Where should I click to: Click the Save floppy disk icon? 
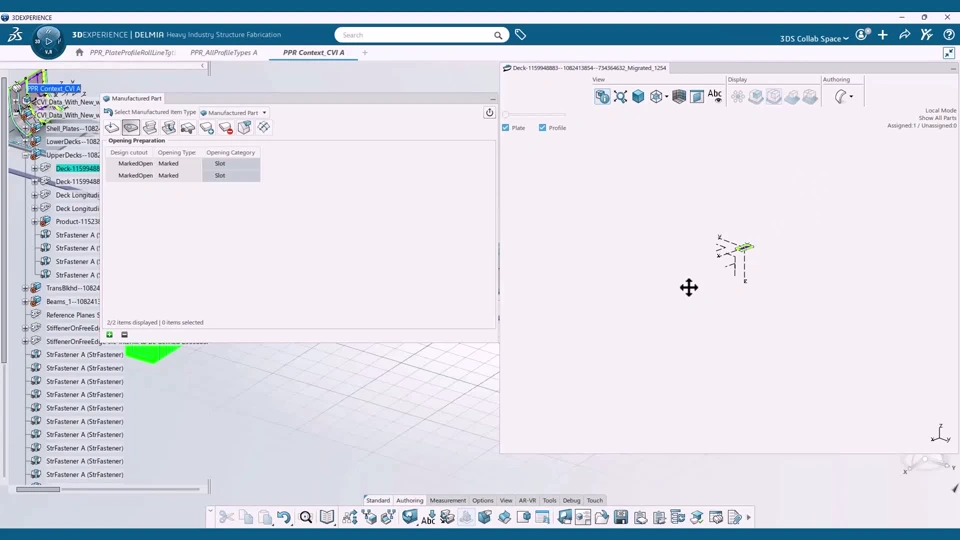(621, 517)
